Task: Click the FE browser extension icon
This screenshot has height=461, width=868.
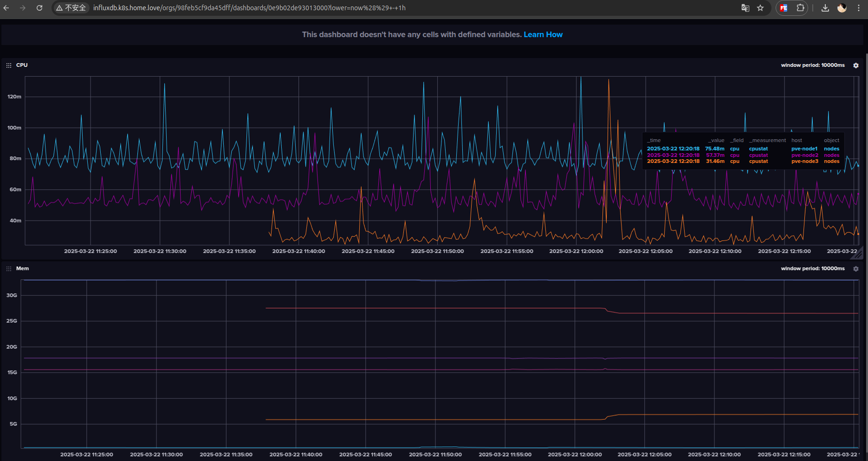Action: (783, 8)
